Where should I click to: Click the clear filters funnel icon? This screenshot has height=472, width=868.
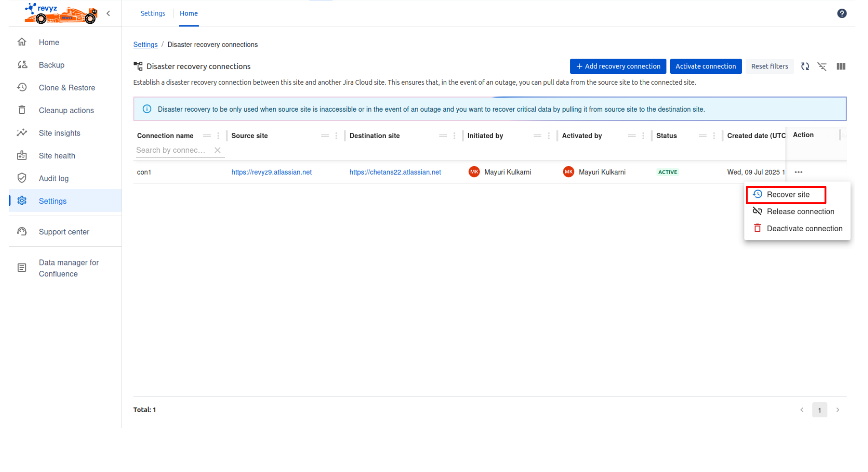[821, 67]
